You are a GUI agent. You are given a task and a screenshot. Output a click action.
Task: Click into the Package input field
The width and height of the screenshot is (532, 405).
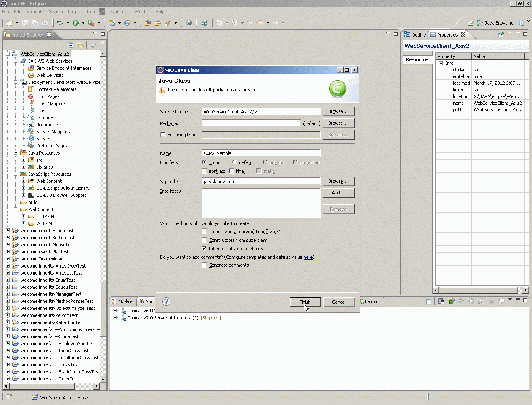click(251, 123)
